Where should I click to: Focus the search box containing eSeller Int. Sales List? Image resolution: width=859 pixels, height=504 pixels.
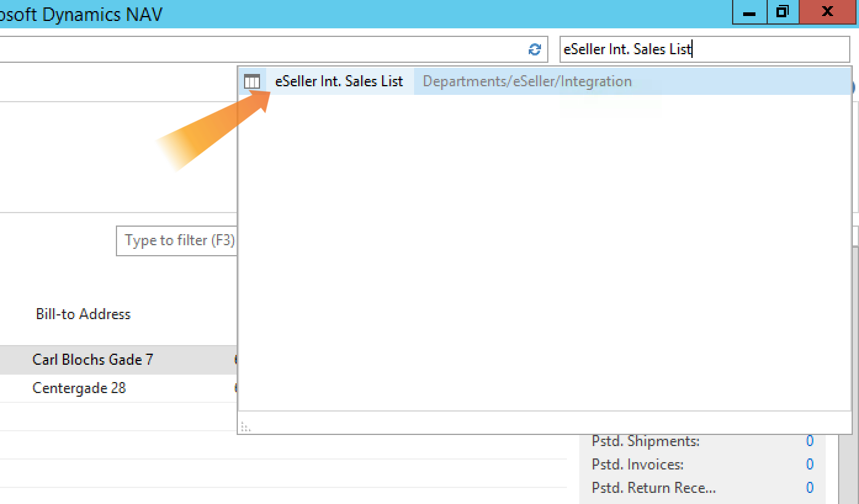704,49
